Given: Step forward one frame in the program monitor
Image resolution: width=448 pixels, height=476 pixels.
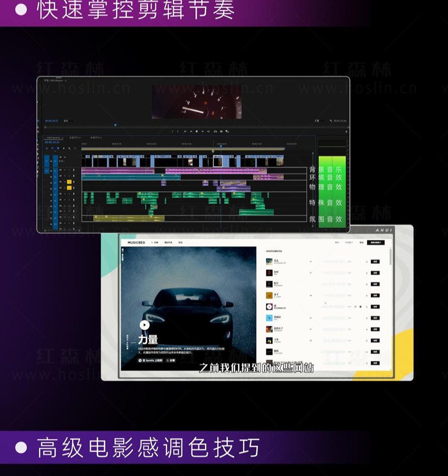Looking at the screenshot, I should point(203,131).
